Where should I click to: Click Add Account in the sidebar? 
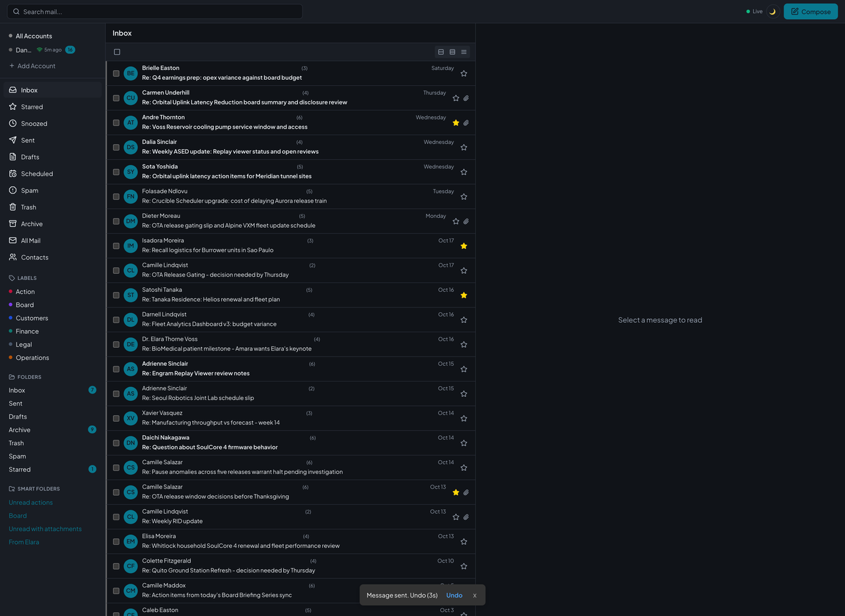(32, 66)
